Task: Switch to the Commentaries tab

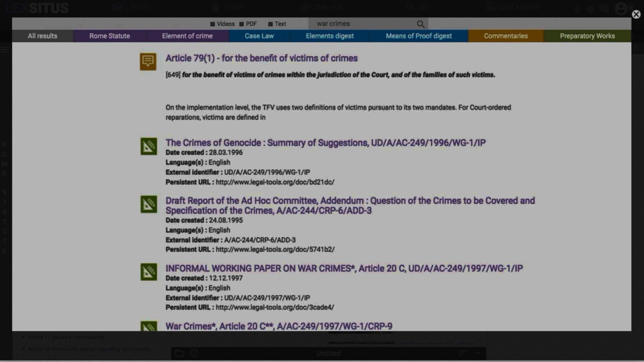Action: (505, 36)
